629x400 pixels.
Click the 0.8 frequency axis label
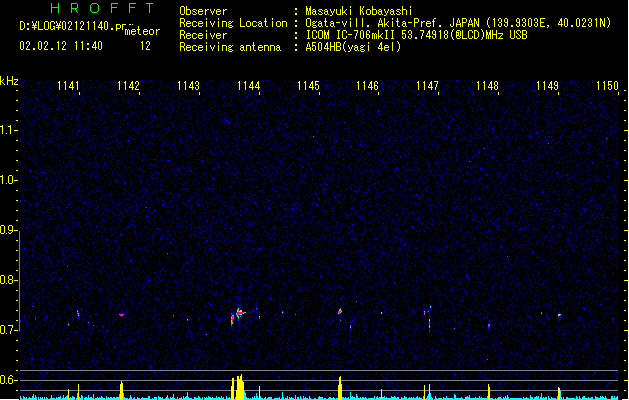click(8, 280)
